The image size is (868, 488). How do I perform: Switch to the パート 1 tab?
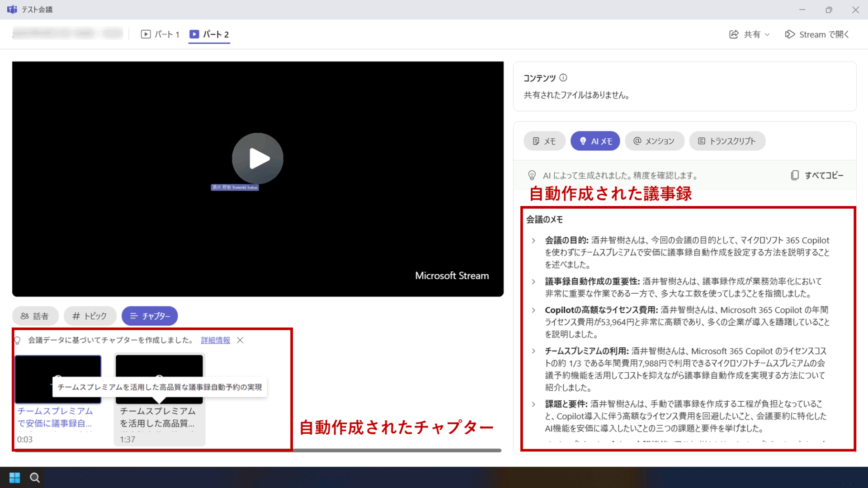coord(160,34)
